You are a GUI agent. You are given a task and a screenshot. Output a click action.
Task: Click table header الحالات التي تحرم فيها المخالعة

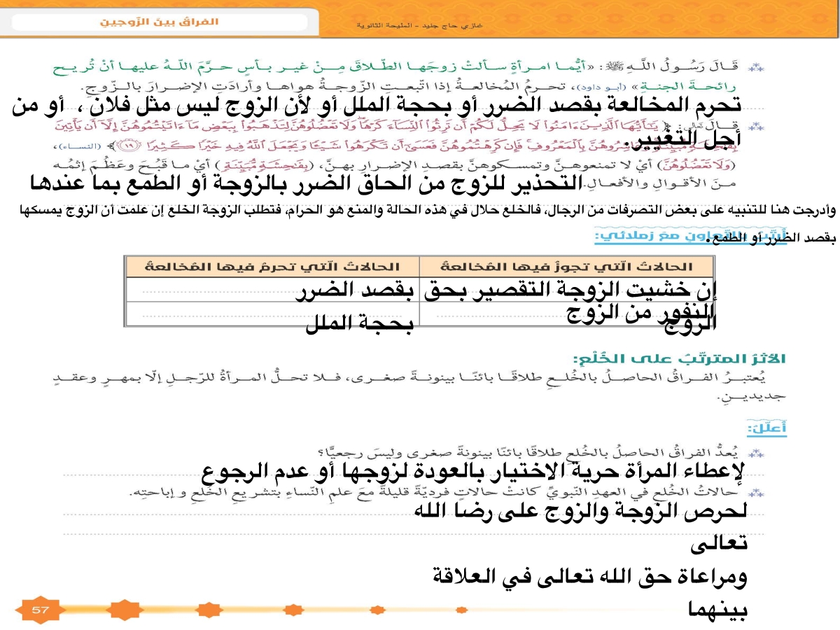273,267
